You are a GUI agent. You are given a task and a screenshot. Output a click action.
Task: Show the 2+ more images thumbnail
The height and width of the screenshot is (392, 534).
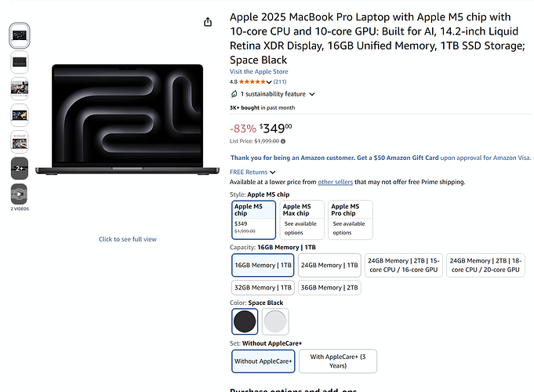tap(20, 169)
